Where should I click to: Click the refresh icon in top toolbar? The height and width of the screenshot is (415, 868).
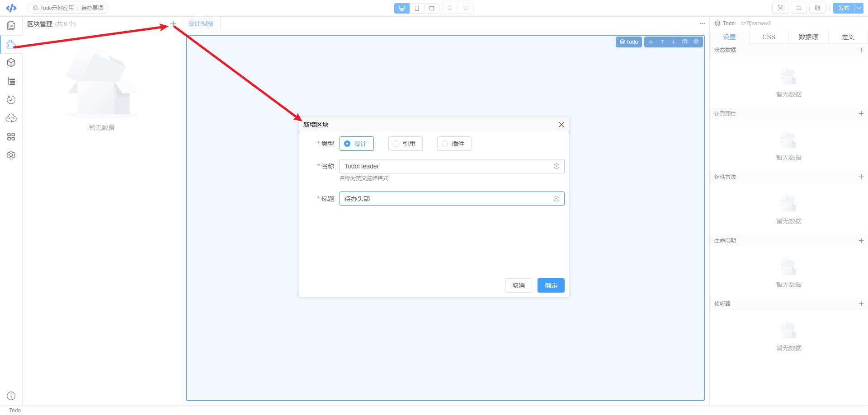pos(799,8)
